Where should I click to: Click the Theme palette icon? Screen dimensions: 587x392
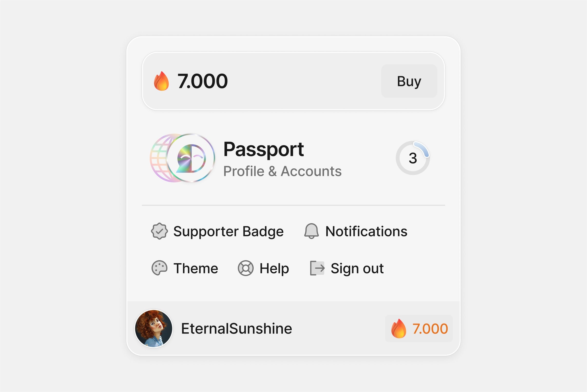pos(159,268)
